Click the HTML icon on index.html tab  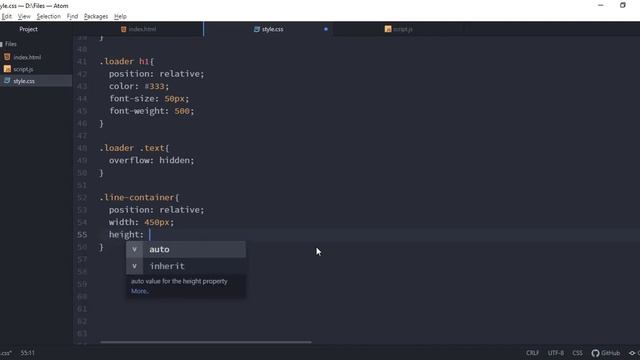124,29
